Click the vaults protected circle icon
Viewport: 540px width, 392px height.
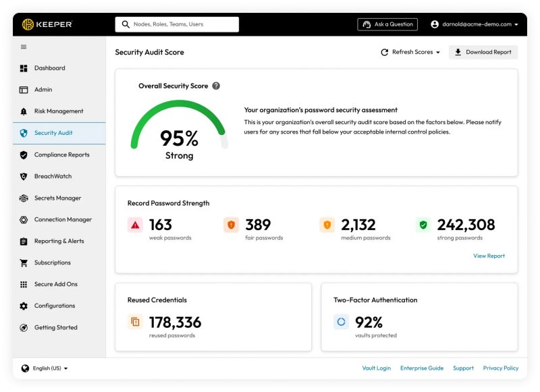342,322
